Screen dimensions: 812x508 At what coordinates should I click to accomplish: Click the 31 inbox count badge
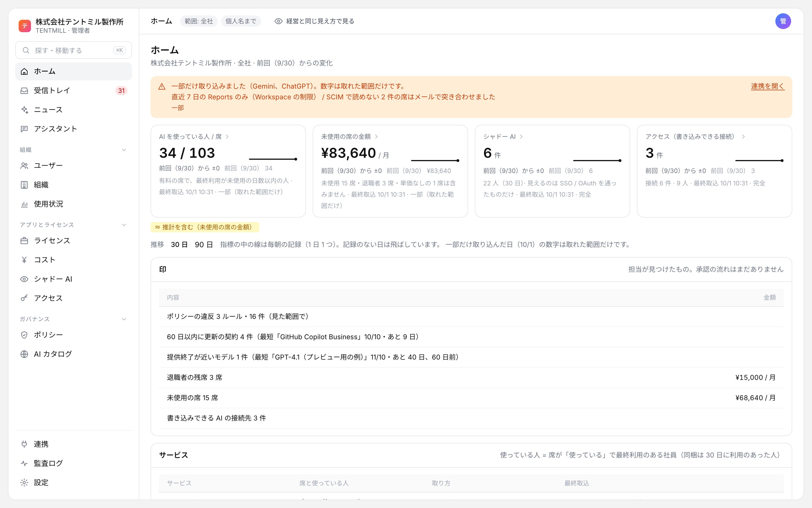[x=121, y=90]
